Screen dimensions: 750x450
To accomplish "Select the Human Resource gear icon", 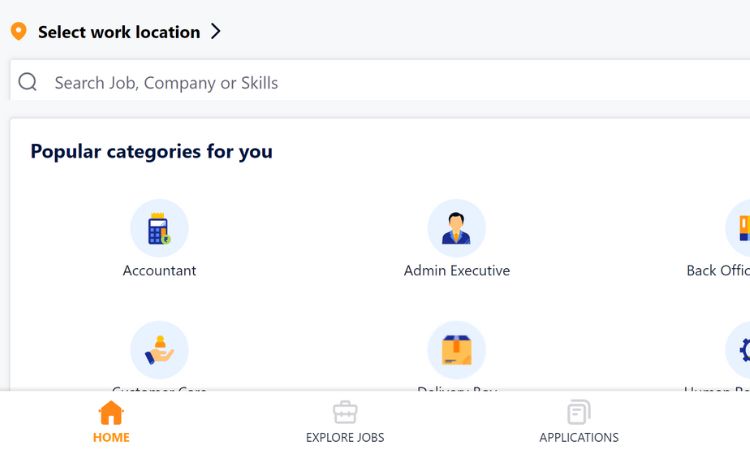I will [738, 350].
